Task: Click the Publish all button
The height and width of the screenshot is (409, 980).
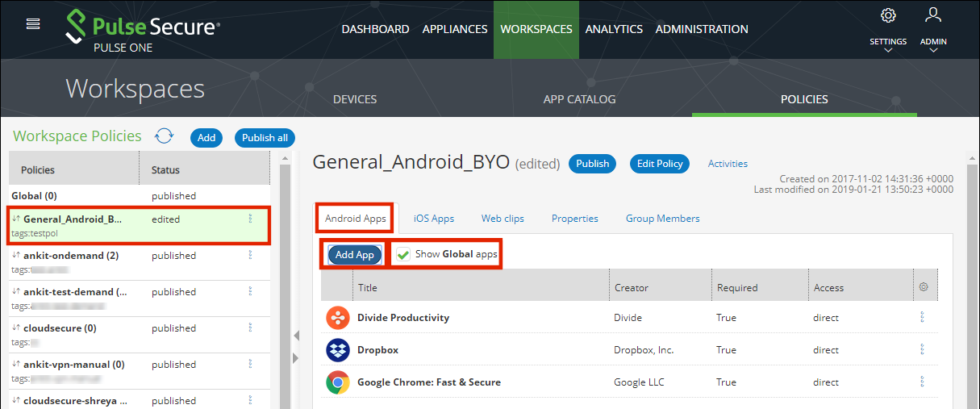Action: pos(265,138)
